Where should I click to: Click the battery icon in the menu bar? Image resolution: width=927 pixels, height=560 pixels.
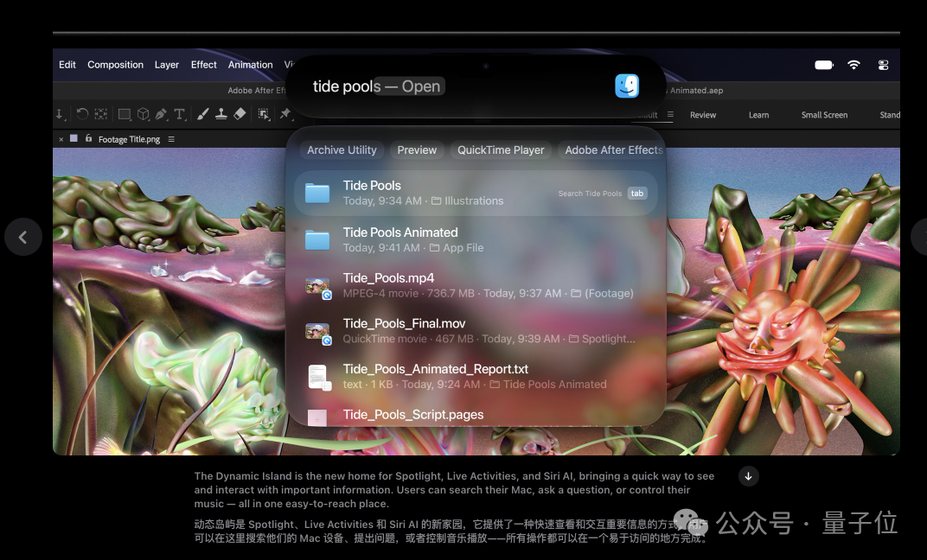[823, 65]
